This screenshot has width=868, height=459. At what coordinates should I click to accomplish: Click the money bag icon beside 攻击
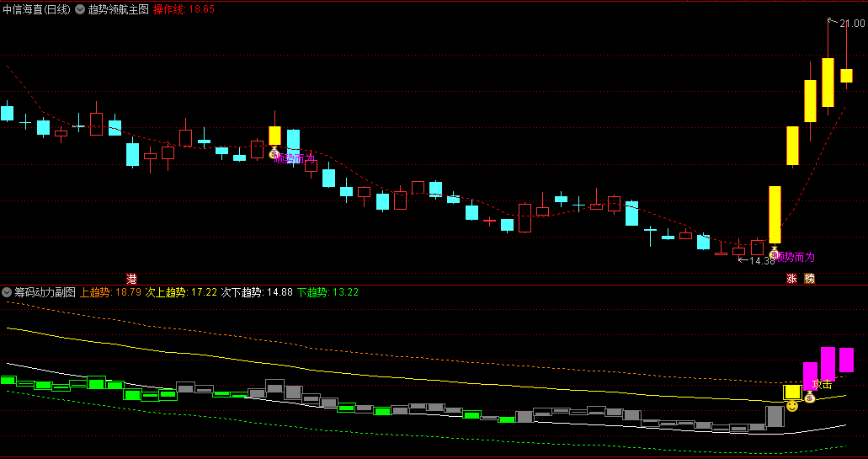tap(810, 397)
